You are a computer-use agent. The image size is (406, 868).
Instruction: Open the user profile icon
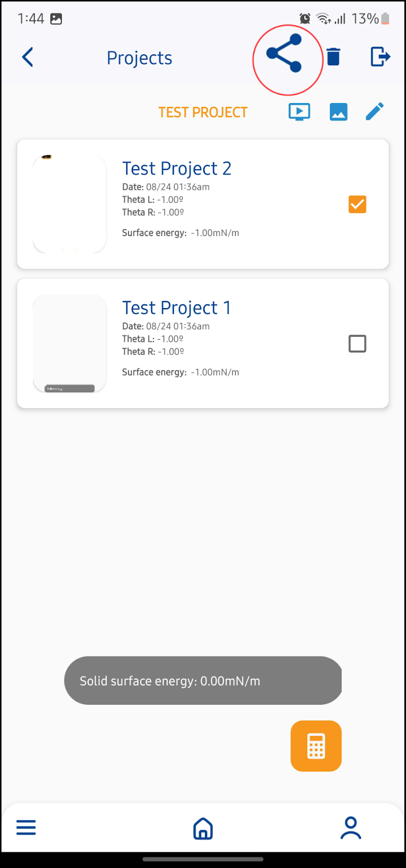click(351, 828)
